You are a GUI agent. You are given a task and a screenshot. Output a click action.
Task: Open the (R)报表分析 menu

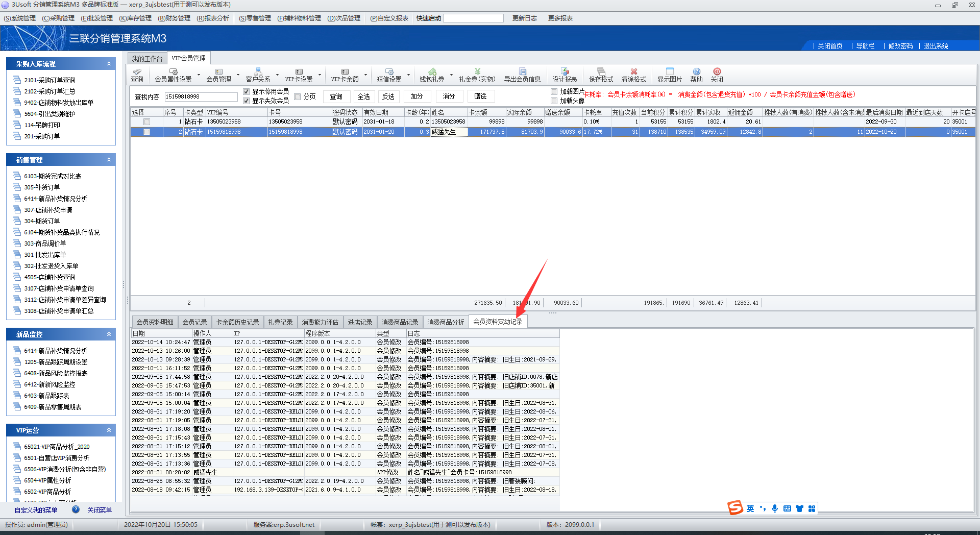[x=213, y=18]
